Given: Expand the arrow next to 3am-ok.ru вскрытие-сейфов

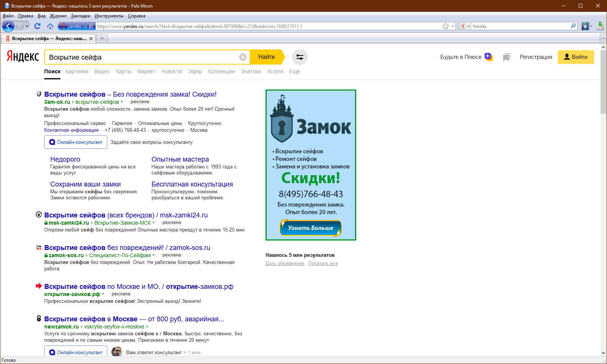Looking at the screenshot, I should (122, 102).
